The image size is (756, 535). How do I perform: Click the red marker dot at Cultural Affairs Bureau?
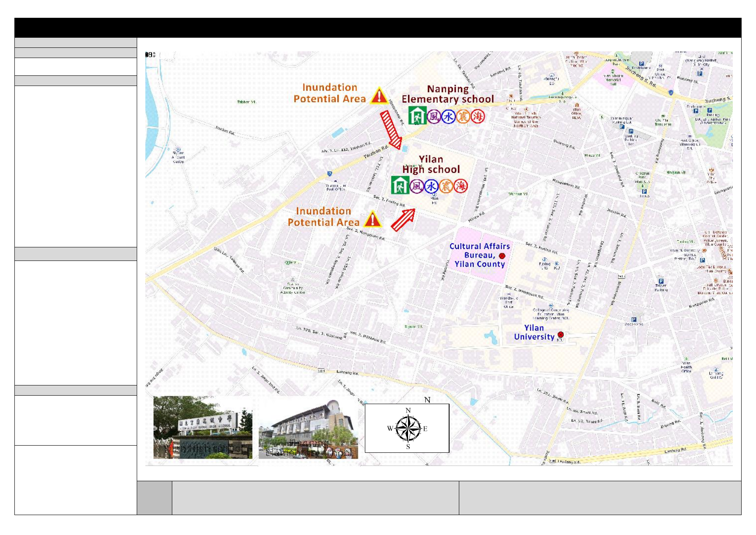click(x=502, y=256)
